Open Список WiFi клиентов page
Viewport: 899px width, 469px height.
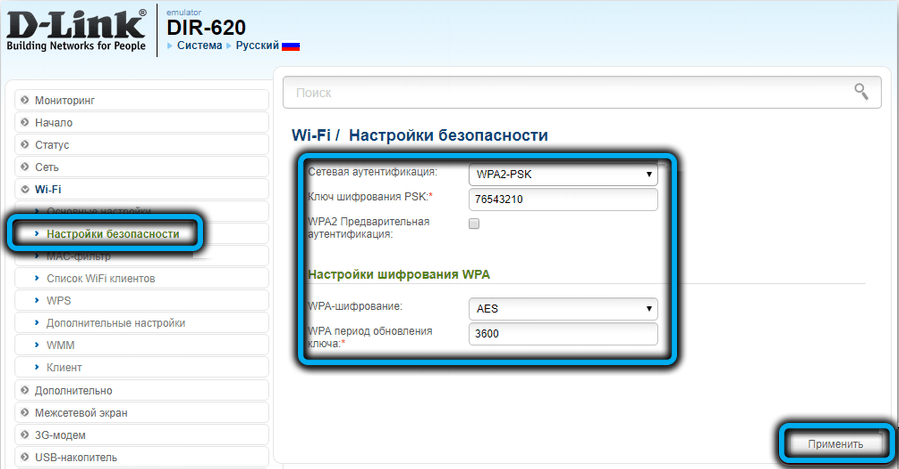coord(100,277)
